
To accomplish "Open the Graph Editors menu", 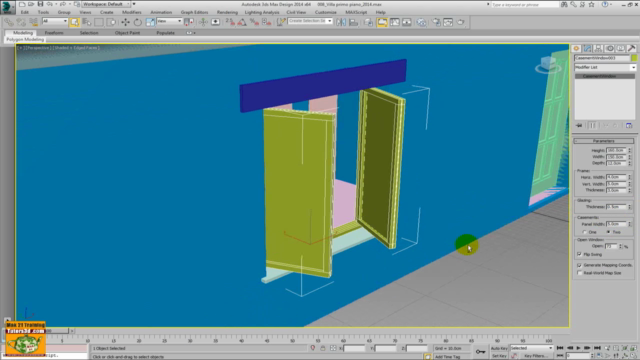I will pos(194,12).
